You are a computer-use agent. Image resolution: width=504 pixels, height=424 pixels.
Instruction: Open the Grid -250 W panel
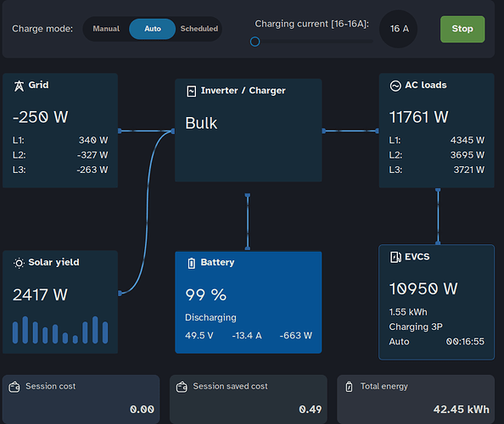point(60,131)
